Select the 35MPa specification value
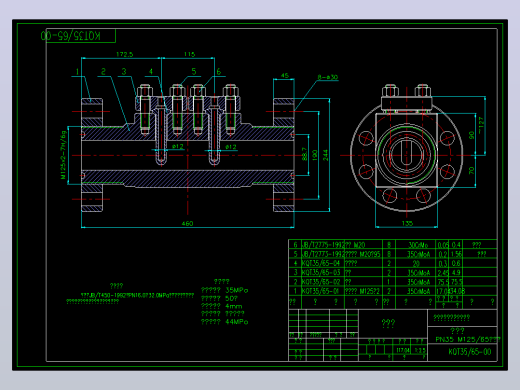The width and height of the screenshot is (520, 390). [x=236, y=290]
